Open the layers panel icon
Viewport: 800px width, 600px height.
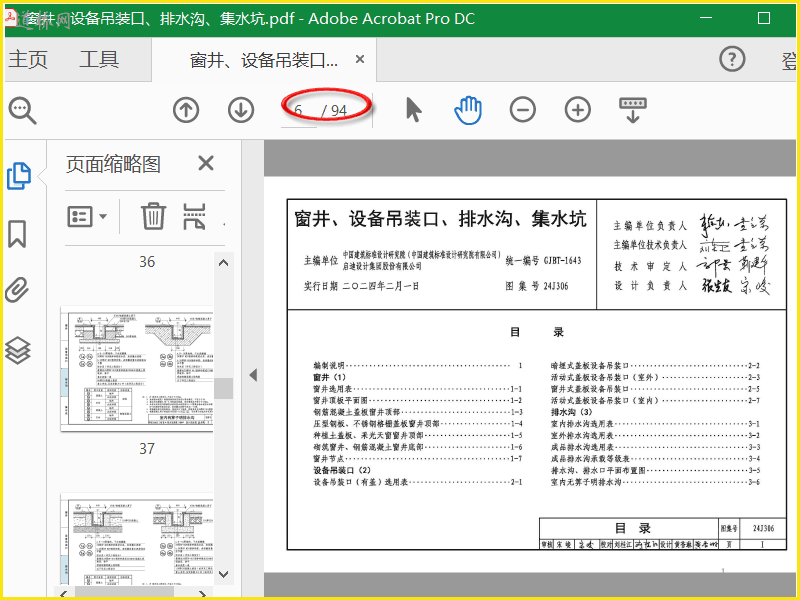pyautogui.click(x=18, y=351)
